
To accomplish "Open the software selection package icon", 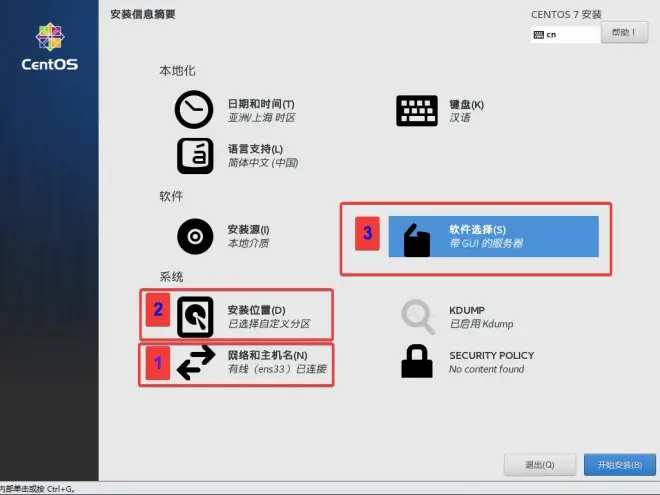I will tap(417, 240).
